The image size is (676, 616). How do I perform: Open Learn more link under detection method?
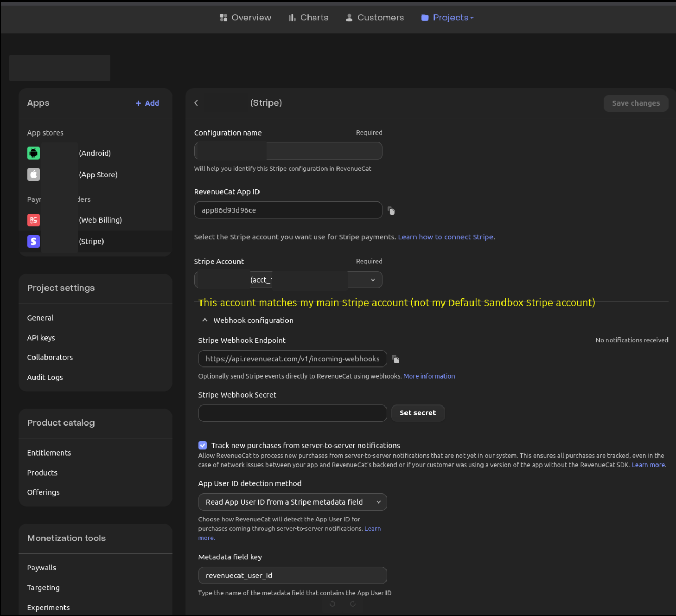click(372, 528)
